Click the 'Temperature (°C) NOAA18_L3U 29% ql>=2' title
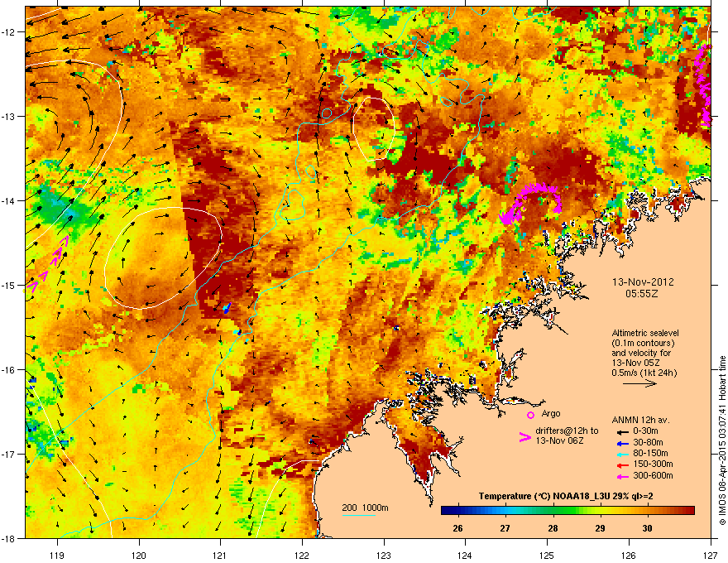Viewport: 728px width, 563px height. (x=566, y=496)
